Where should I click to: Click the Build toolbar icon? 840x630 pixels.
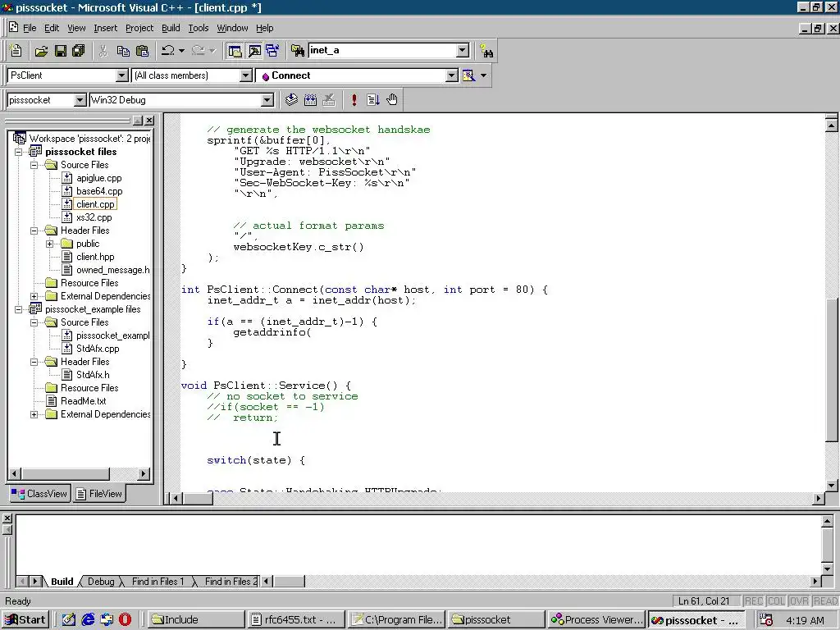coord(310,99)
